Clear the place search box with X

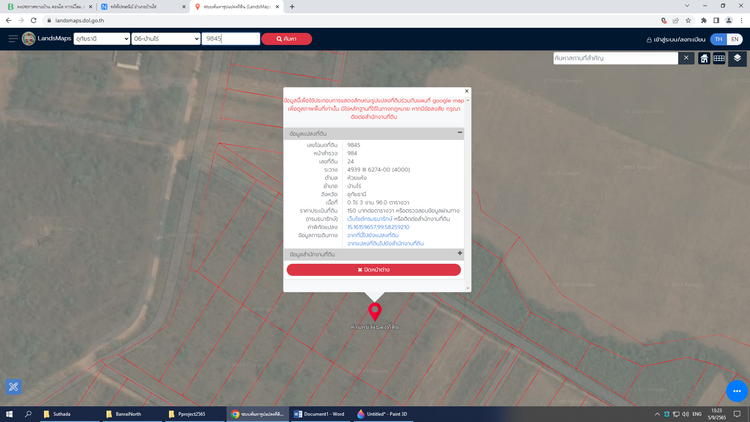tap(686, 59)
